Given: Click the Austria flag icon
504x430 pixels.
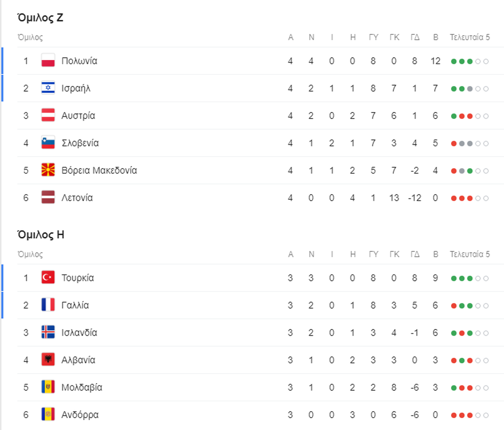Looking at the screenshot, I should tap(48, 115).
